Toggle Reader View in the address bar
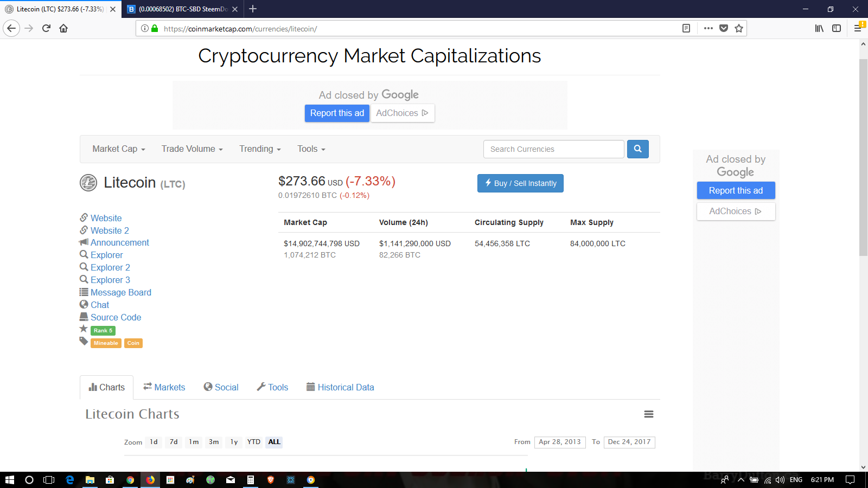 (686, 28)
